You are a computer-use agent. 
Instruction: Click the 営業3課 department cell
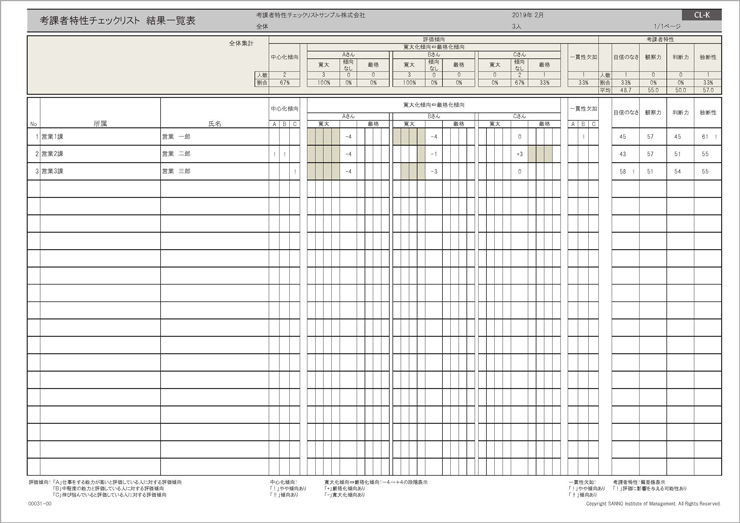tap(52, 172)
